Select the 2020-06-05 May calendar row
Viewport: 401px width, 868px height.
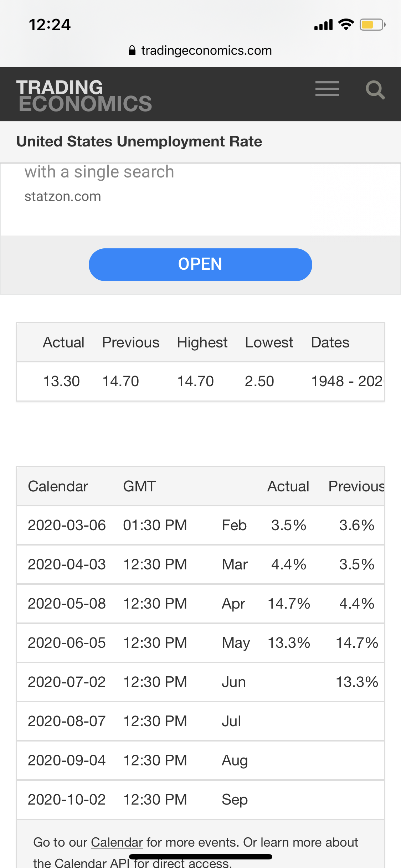(200, 643)
